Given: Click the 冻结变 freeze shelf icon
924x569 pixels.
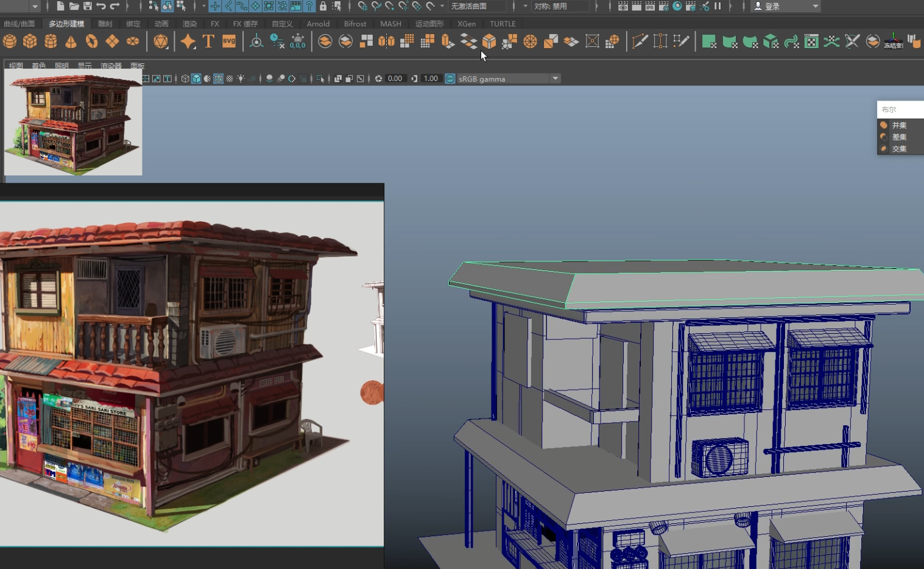Looking at the screenshot, I should click(893, 41).
